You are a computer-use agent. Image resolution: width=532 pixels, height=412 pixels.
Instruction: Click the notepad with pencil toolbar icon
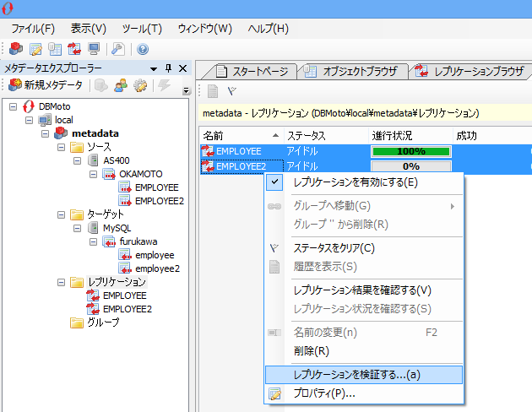[35, 49]
